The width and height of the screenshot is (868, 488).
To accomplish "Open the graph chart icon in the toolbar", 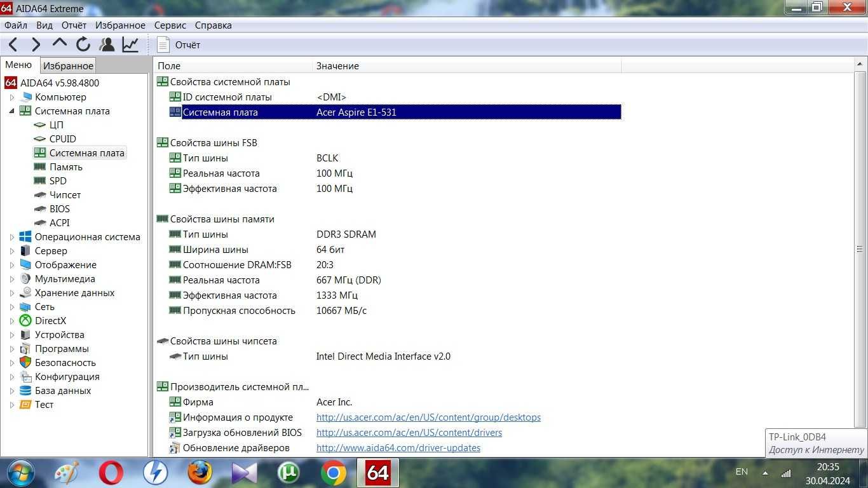I will point(130,44).
